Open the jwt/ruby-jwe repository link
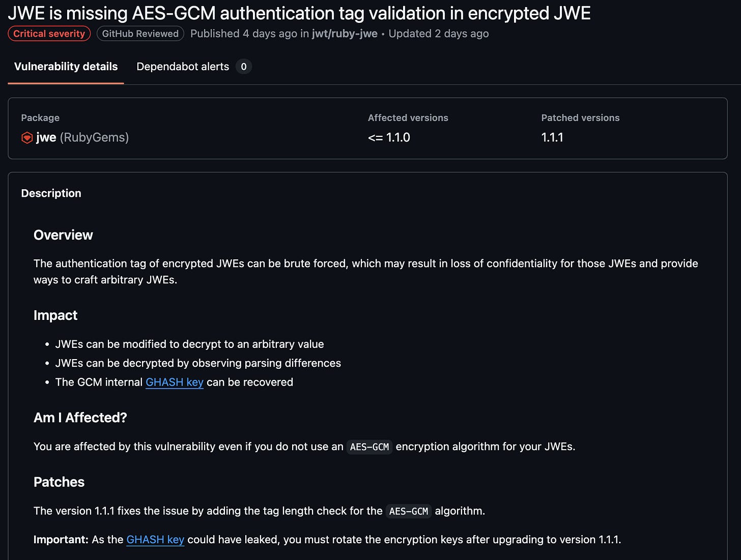 (345, 34)
